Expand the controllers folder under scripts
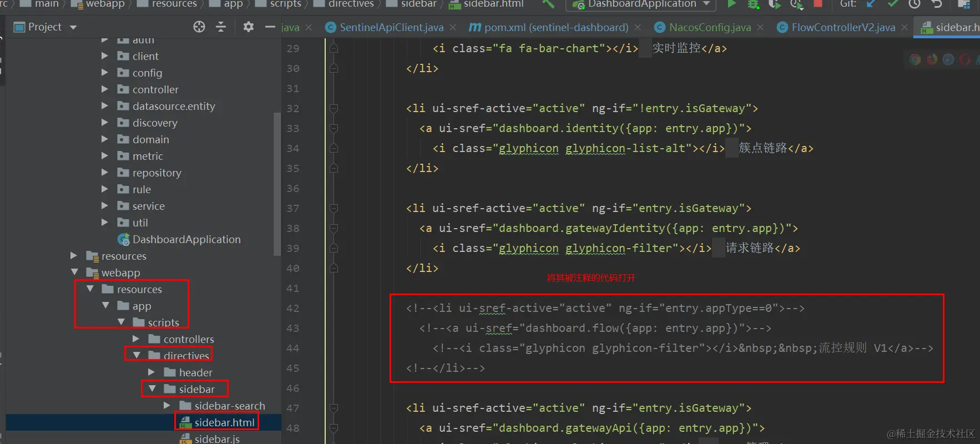The height and width of the screenshot is (444, 980). point(136,339)
